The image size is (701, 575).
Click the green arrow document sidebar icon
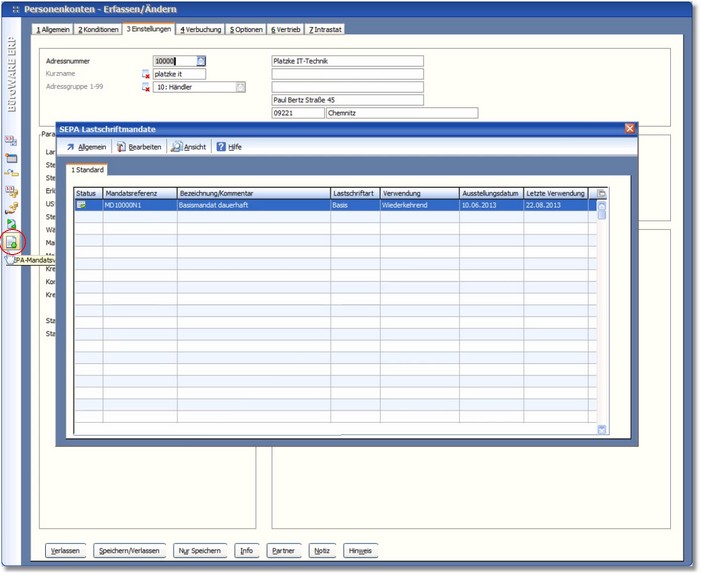coord(12,224)
